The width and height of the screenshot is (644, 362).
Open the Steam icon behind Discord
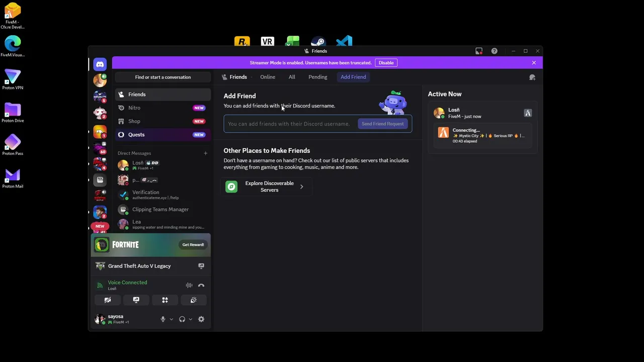pos(318,41)
